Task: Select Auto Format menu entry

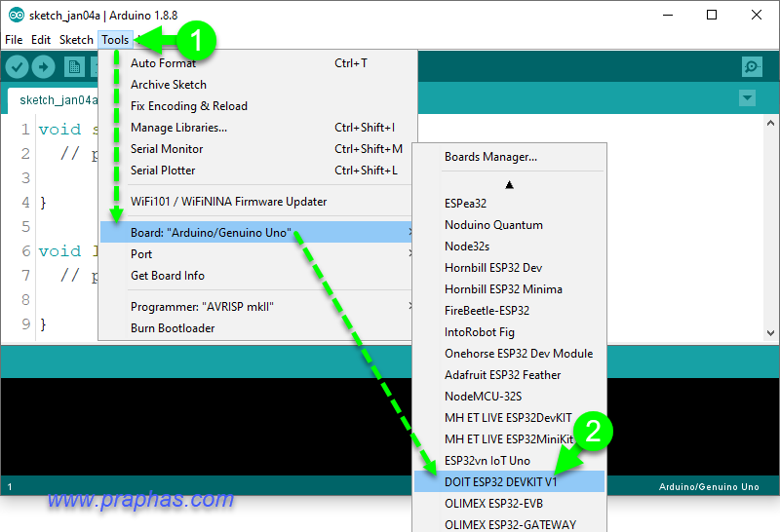Action: (258, 63)
